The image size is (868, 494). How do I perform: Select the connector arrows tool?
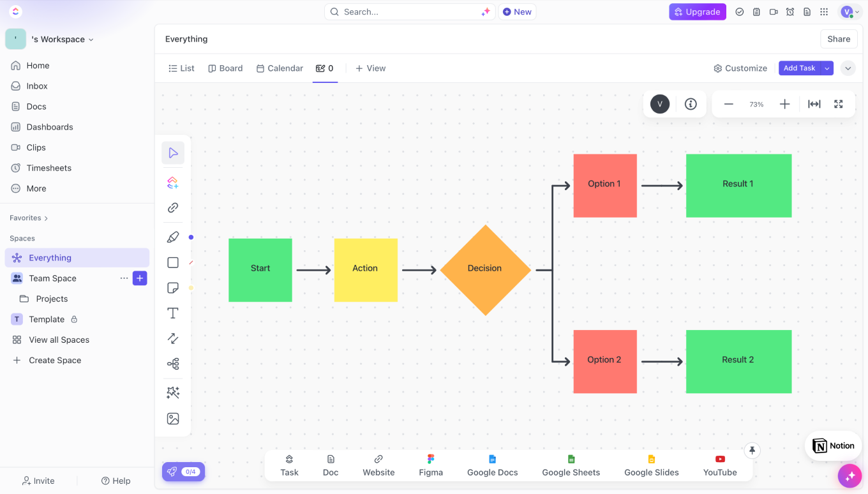click(173, 338)
